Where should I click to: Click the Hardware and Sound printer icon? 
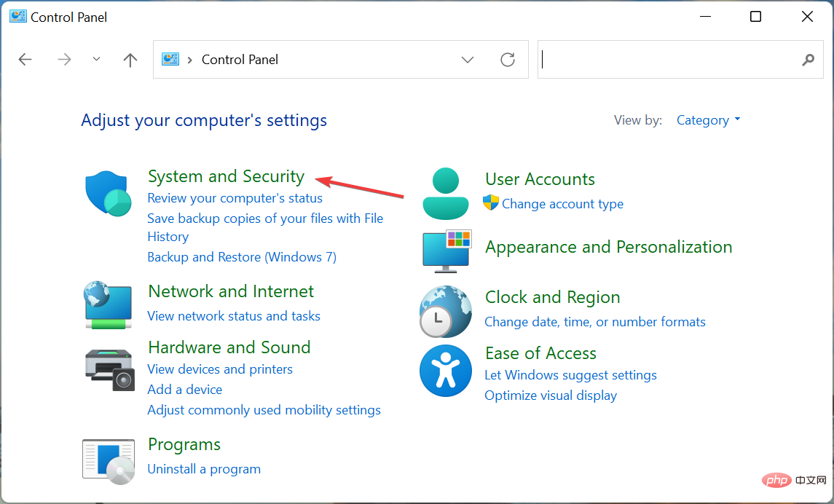109,369
